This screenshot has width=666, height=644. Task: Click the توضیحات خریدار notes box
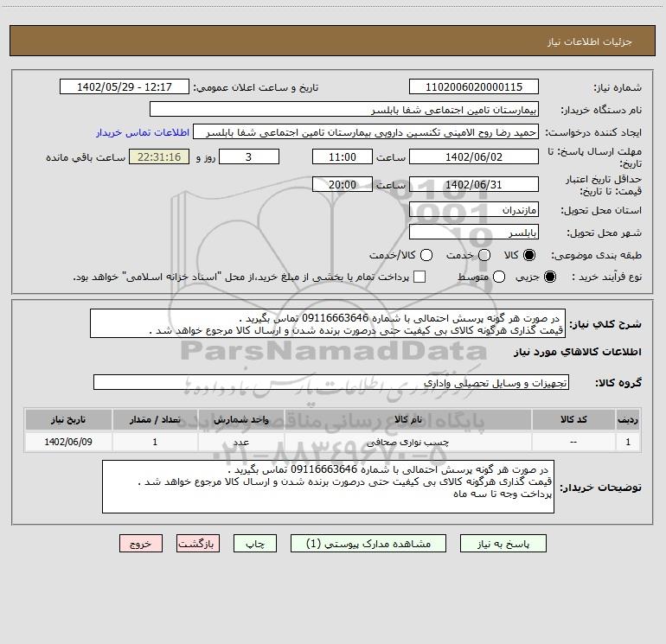[x=328, y=487]
